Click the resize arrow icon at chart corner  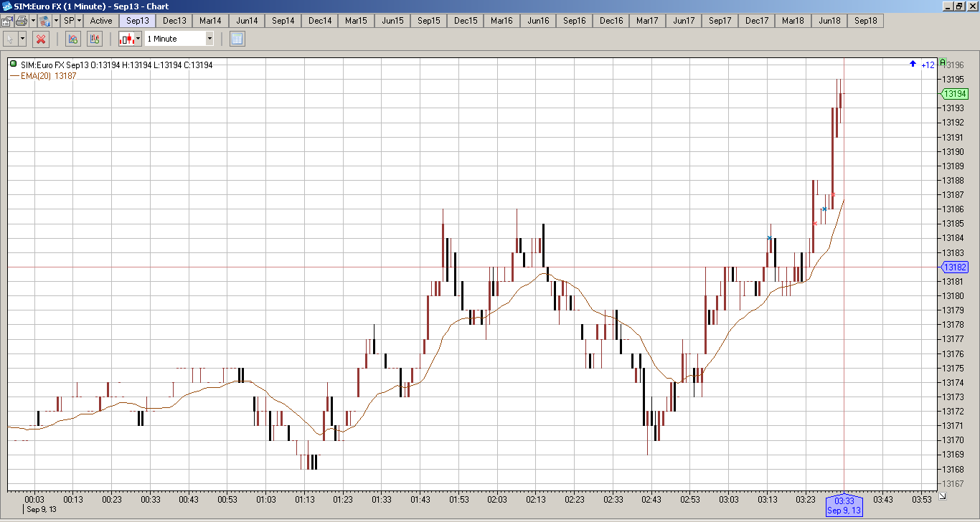point(942,495)
